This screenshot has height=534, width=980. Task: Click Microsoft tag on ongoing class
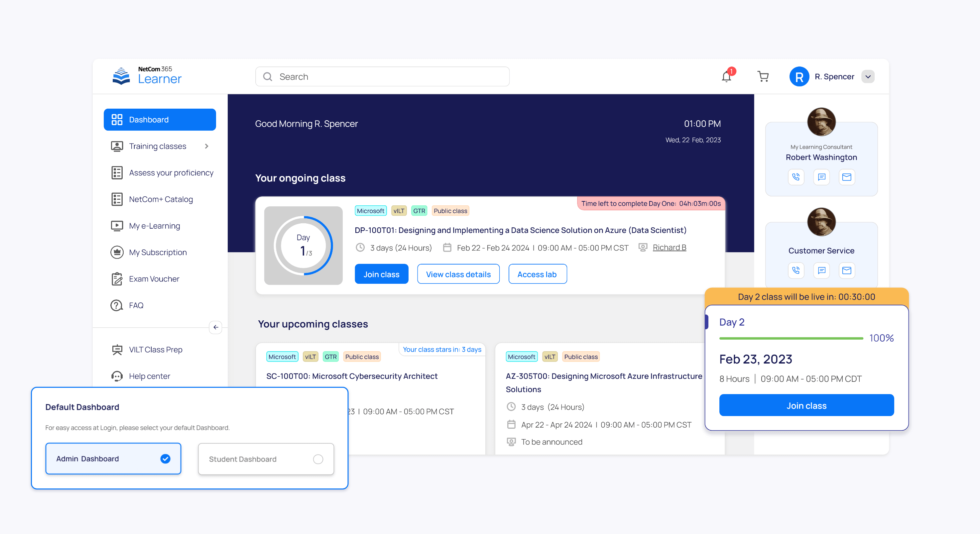click(x=371, y=211)
